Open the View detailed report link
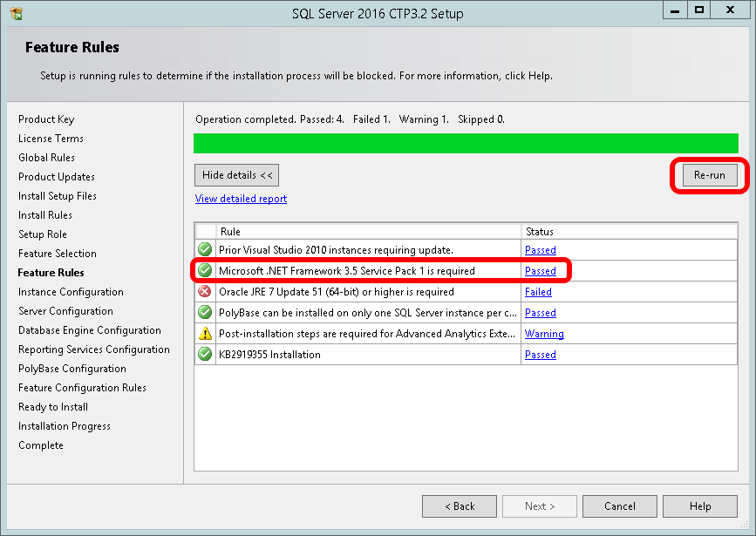The height and width of the screenshot is (536, 756). coord(241,199)
